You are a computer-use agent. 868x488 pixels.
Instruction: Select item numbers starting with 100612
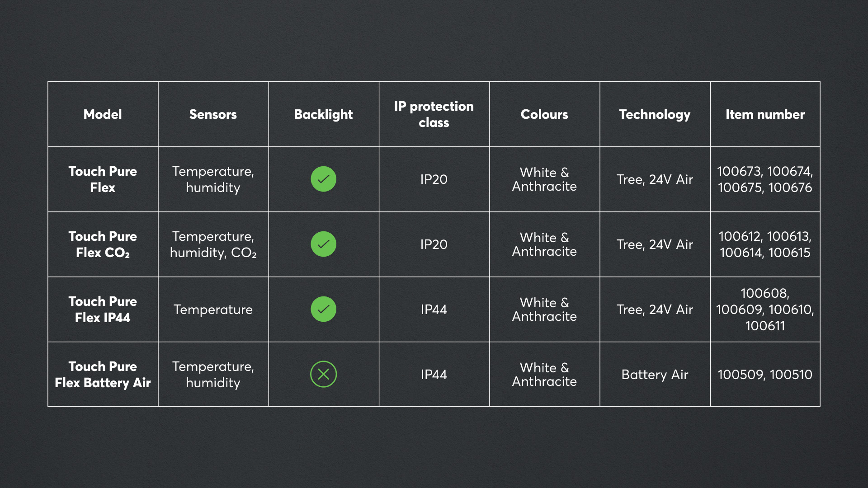click(x=765, y=244)
